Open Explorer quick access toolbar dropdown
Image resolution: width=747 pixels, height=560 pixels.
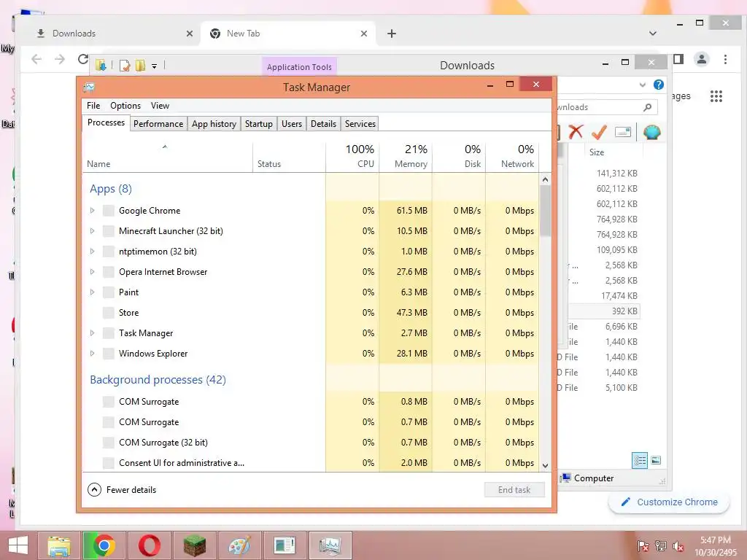(155, 66)
